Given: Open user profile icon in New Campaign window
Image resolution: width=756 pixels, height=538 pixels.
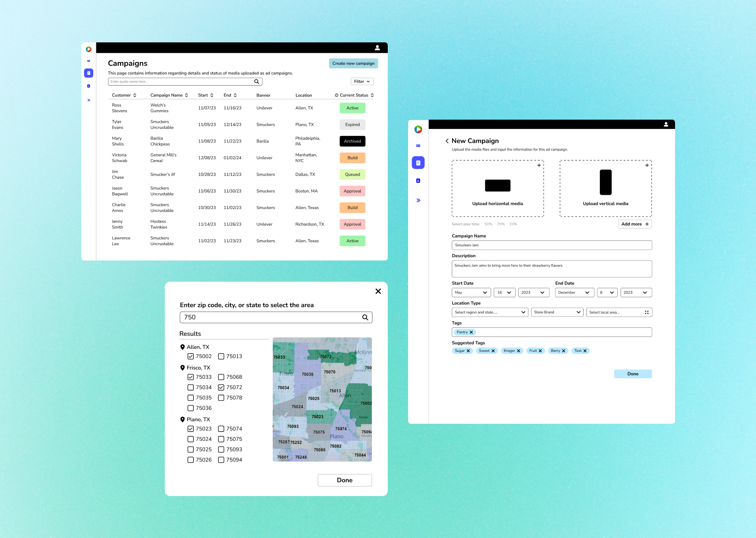Looking at the screenshot, I should tap(666, 124).
